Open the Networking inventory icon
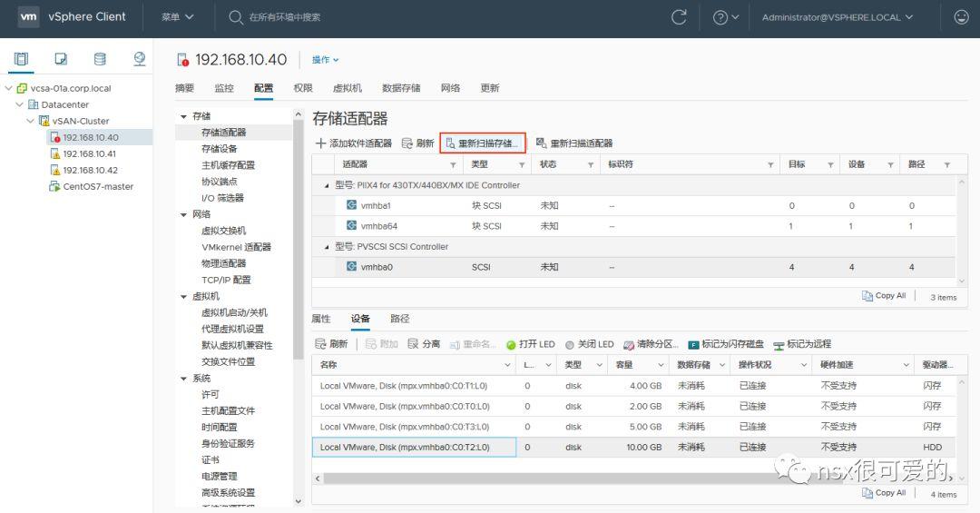This screenshot has width=980, height=513. pyautogui.click(x=140, y=59)
